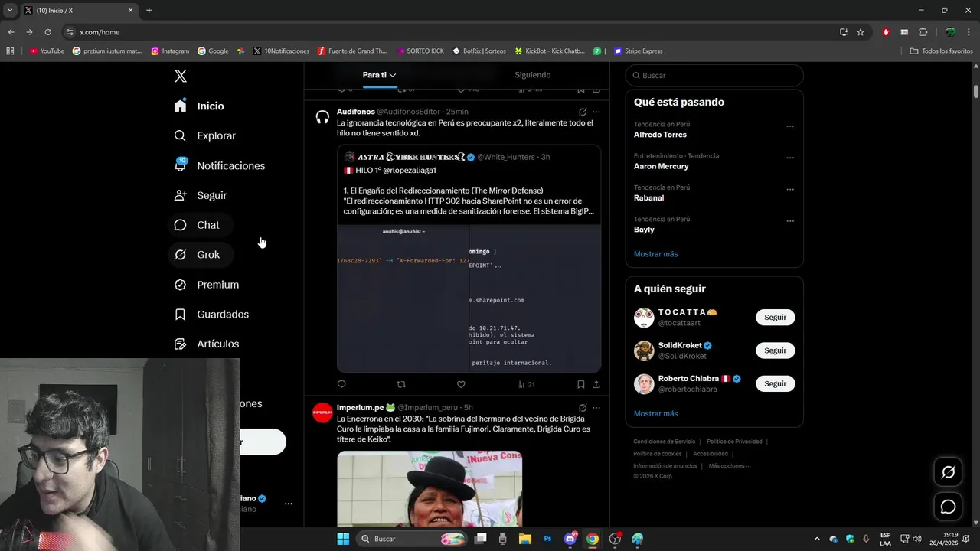
Task: Switch to Siguiendo tab
Action: pos(532,75)
